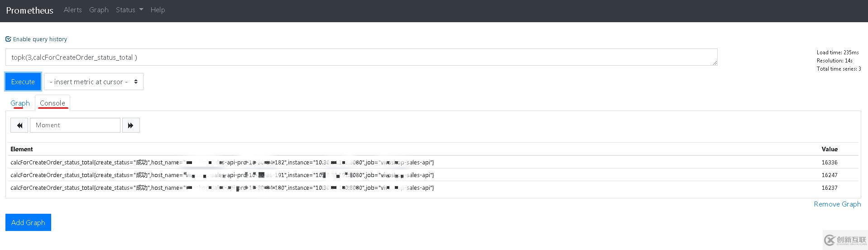The image size is (868, 250).
Task: Click the Moment time input field
Action: 75,125
